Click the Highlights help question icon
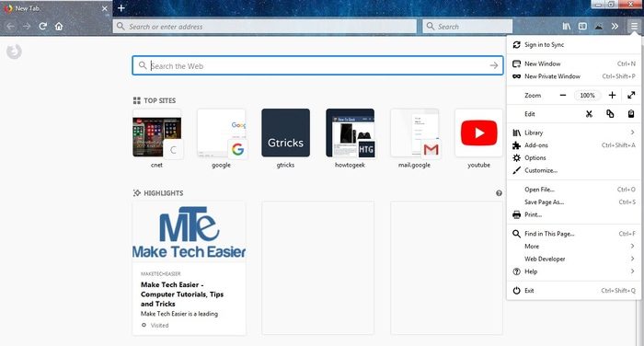 point(499,193)
